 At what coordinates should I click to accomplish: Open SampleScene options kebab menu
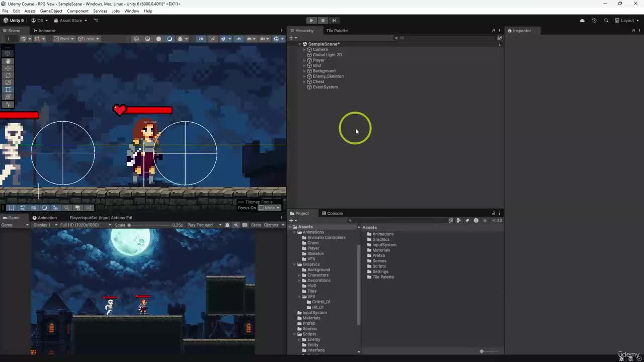tap(500, 44)
